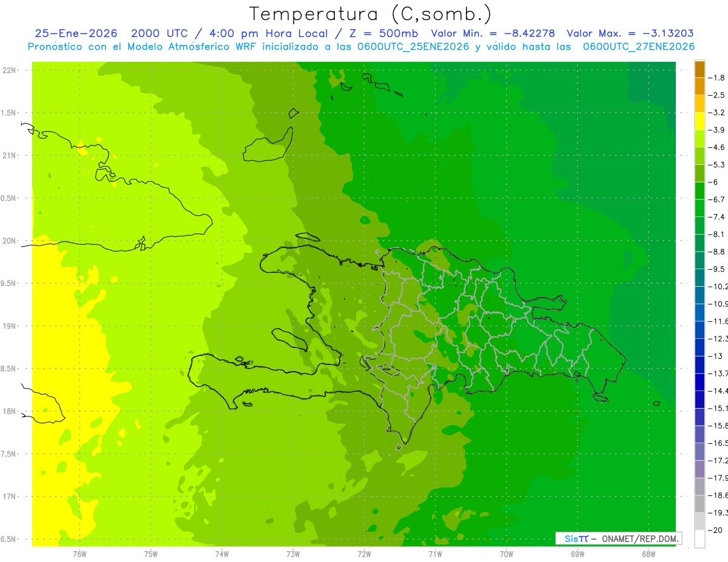Click the "6.5N" latitude axis label
Screen dimensions: 728x562
coord(8,539)
